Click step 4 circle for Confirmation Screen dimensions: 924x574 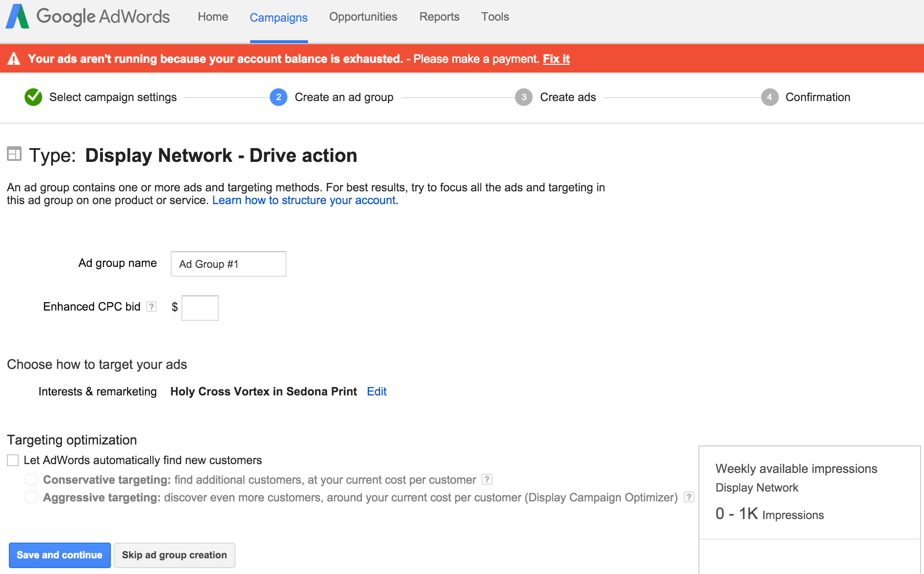click(770, 97)
